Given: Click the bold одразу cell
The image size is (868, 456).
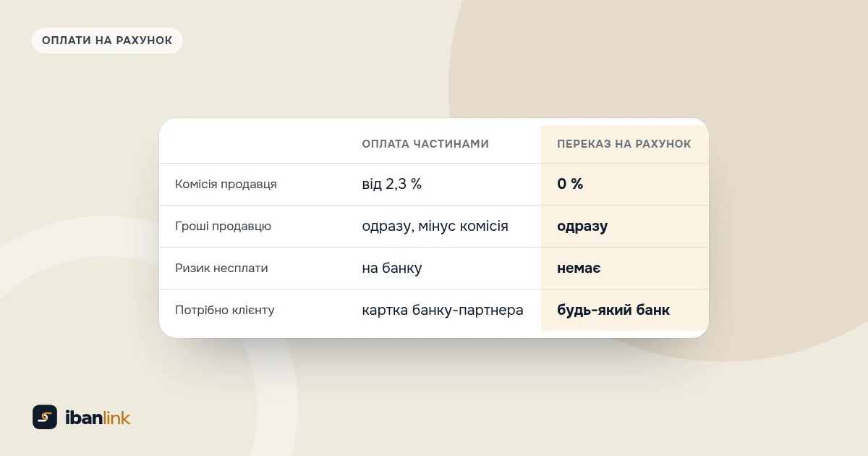Looking at the screenshot, I should 582,226.
